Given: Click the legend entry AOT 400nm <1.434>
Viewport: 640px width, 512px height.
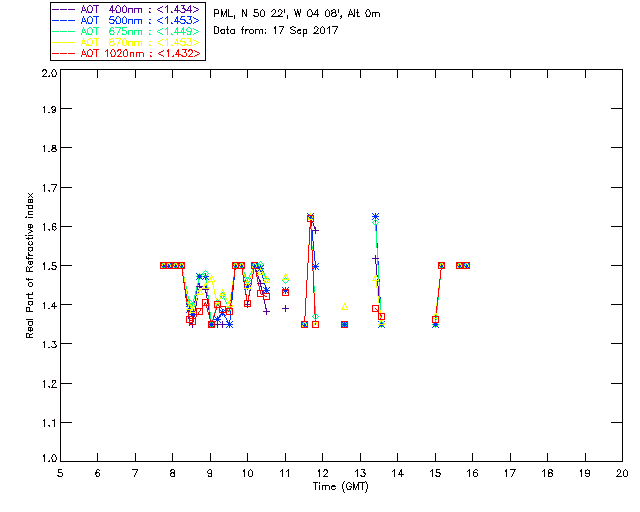Looking at the screenshot, I should coord(127,9).
